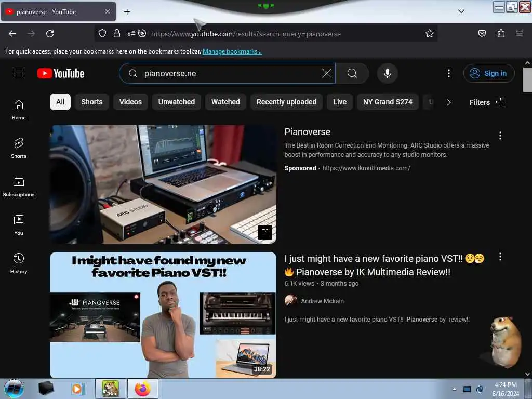Open the Pocket save icon

click(482, 33)
